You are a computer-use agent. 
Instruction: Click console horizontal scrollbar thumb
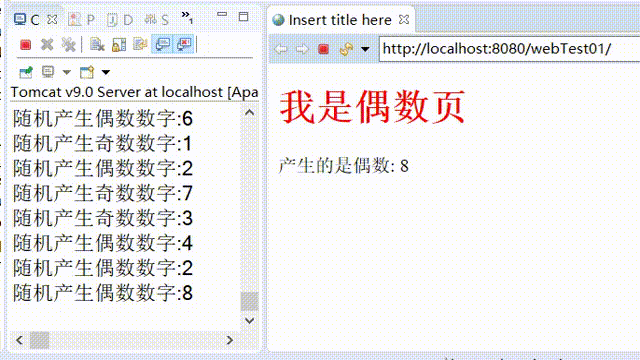pyautogui.click(x=40, y=340)
